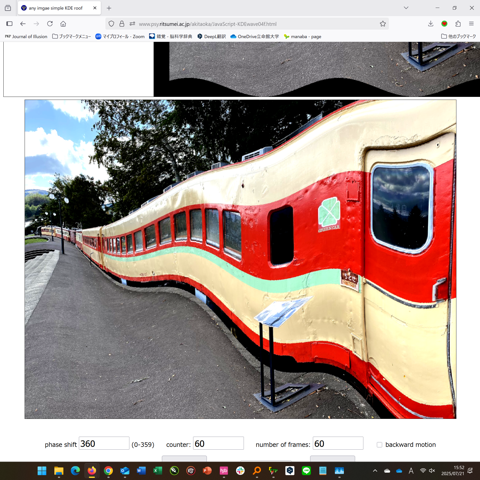Open site permissions icon in address bar
The height and width of the screenshot is (480, 480).
(132, 24)
